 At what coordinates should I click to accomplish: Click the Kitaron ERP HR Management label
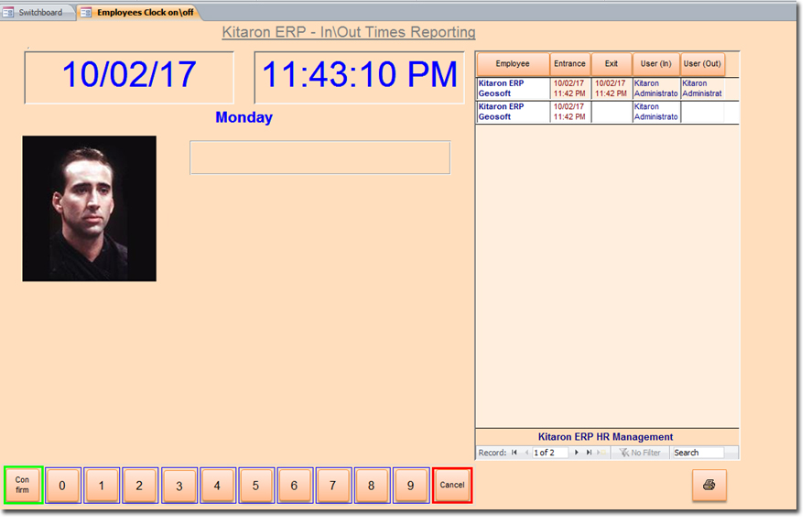click(605, 437)
